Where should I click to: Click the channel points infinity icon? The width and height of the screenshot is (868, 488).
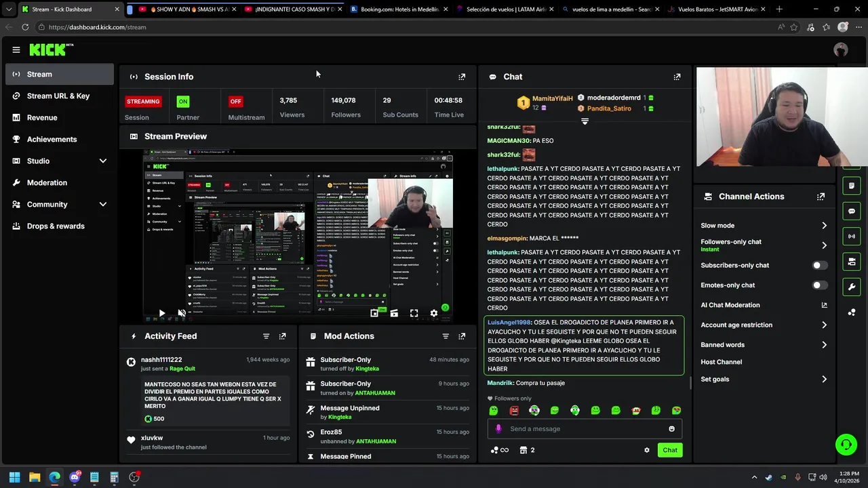499,450
